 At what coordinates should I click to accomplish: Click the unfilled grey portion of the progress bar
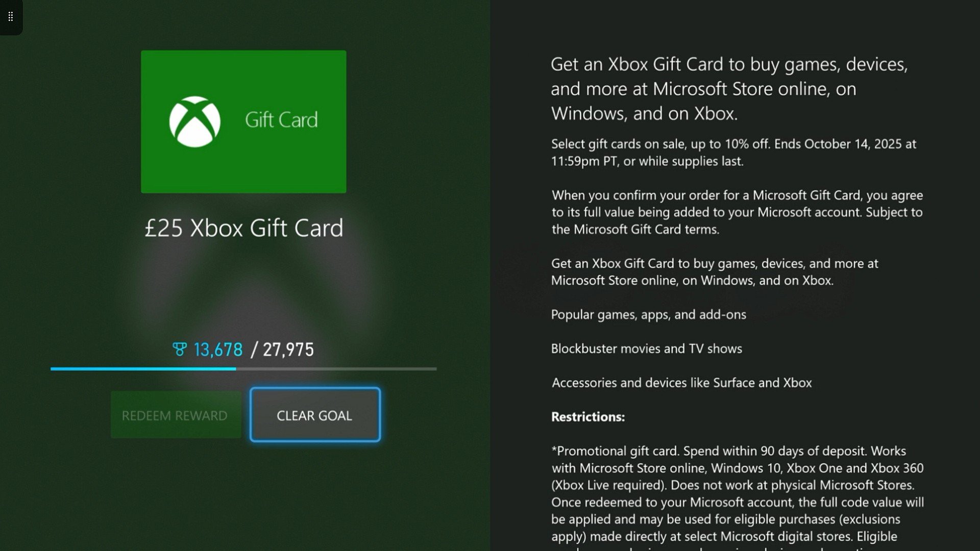336,368
